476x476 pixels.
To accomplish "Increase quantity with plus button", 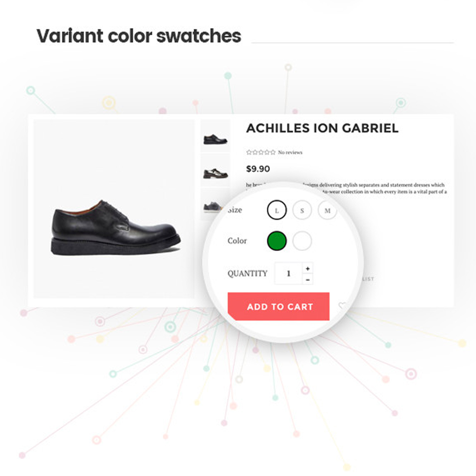I will click(x=307, y=268).
